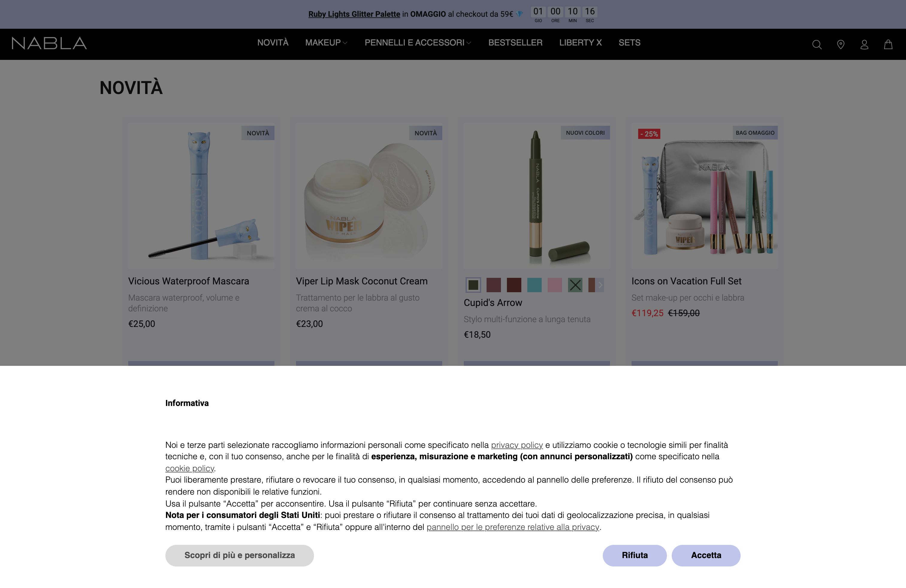Select the teal Cupid's Arrow swatch

click(x=534, y=285)
